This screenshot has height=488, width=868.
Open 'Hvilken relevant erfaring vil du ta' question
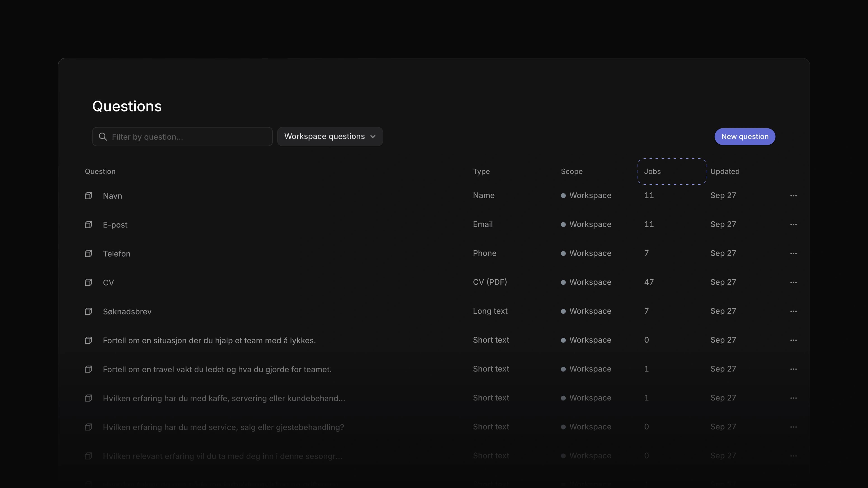[x=222, y=457]
